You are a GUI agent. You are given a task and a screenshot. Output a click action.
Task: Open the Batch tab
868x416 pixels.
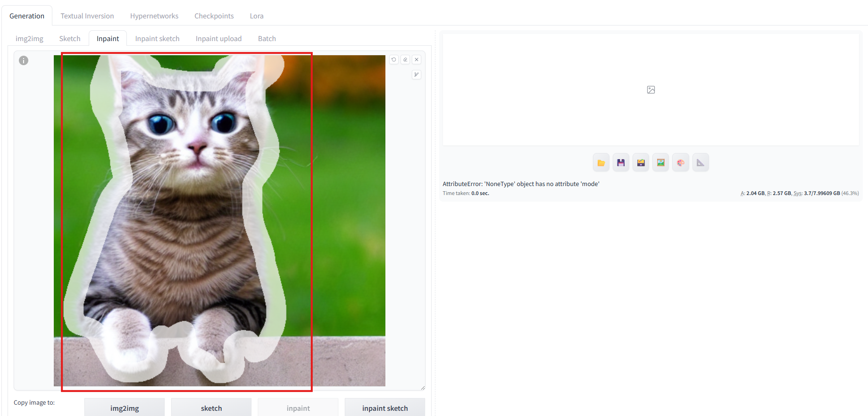pyautogui.click(x=267, y=38)
